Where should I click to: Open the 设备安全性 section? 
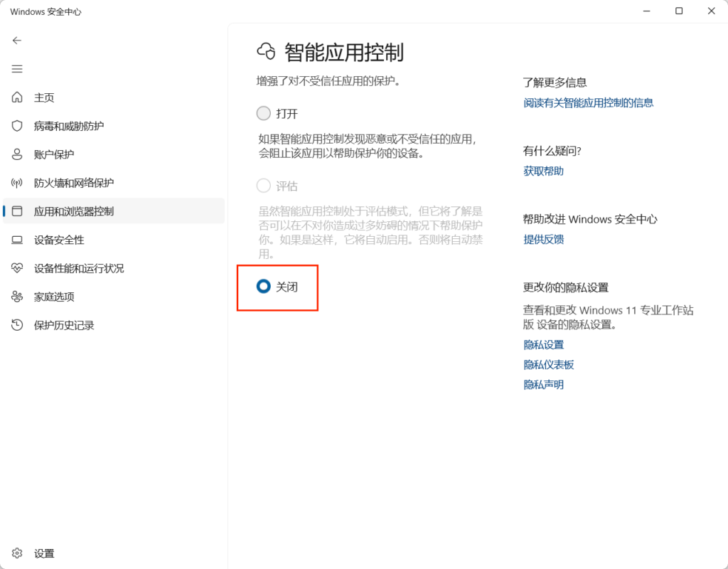(114, 240)
